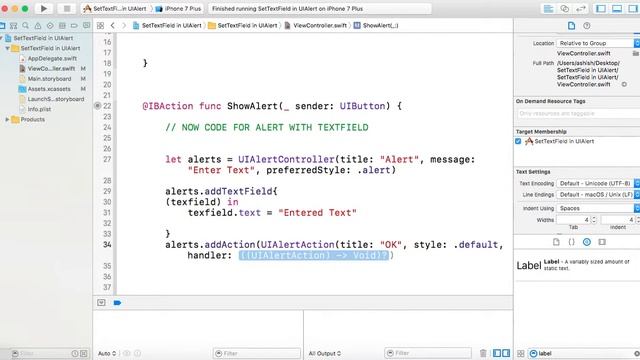Image resolution: width=640 pixels, height=360 pixels.
Task: Run the project with the Play button
Action: pyautogui.click(x=44, y=9)
